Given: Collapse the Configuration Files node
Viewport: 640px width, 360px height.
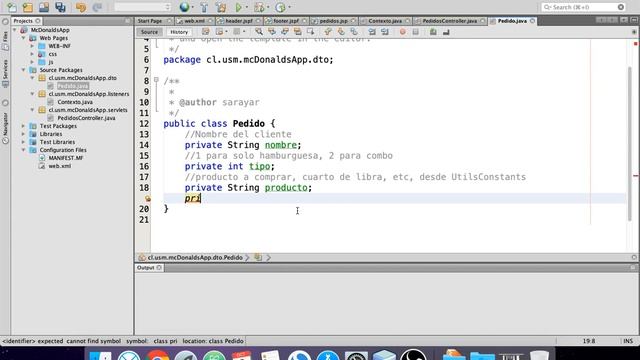Looking at the screenshot, I should 24,150.
